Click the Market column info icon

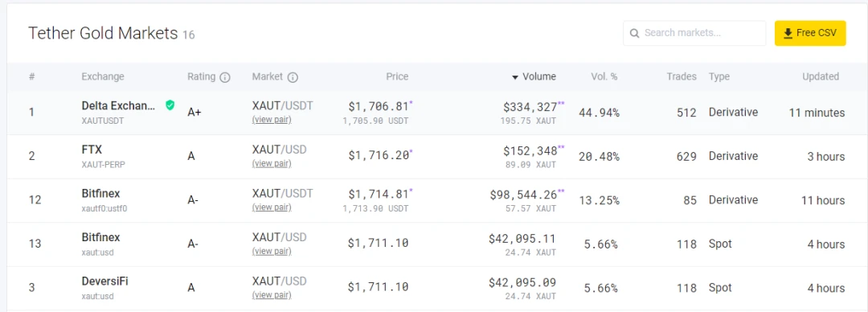point(293,77)
